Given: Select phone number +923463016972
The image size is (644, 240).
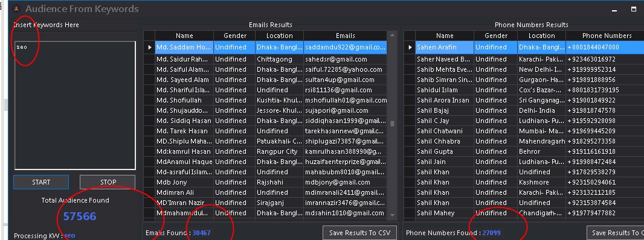Looking at the screenshot, I should click(x=605, y=59).
